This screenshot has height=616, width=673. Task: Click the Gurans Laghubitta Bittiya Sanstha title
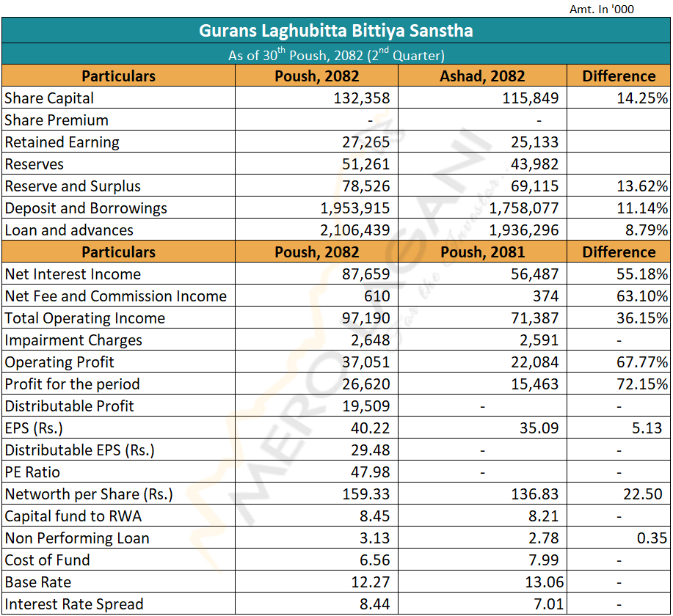[336, 31]
